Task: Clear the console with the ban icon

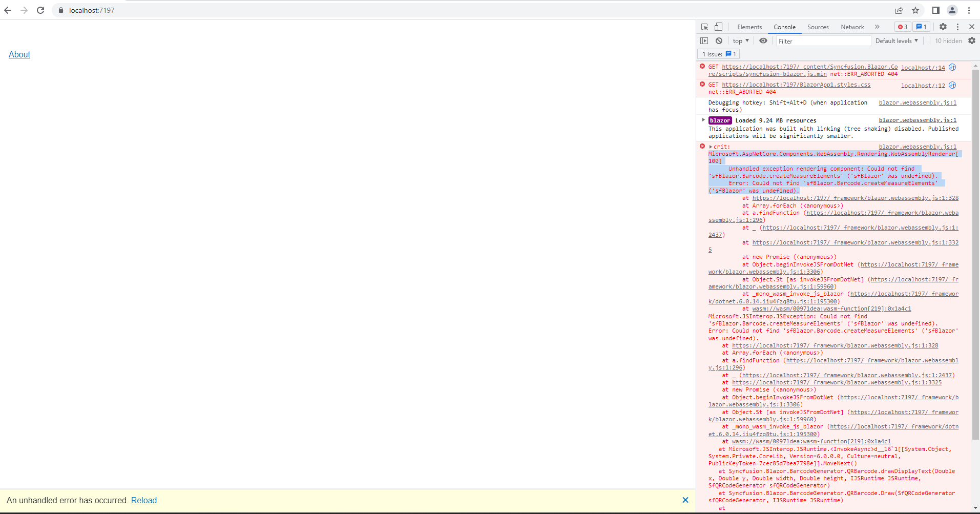Action: coord(719,40)
